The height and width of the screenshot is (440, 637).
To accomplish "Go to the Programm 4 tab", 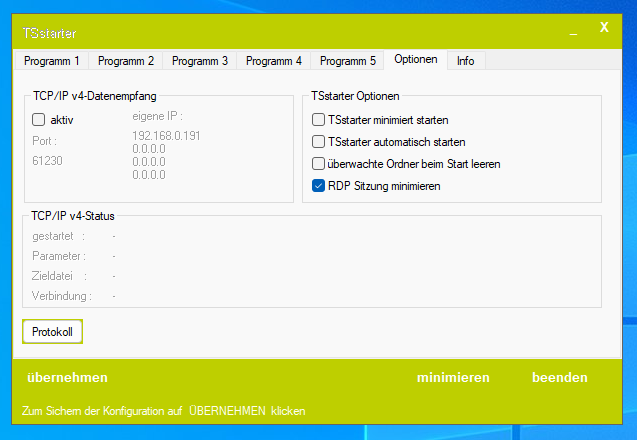I will 273,61.
